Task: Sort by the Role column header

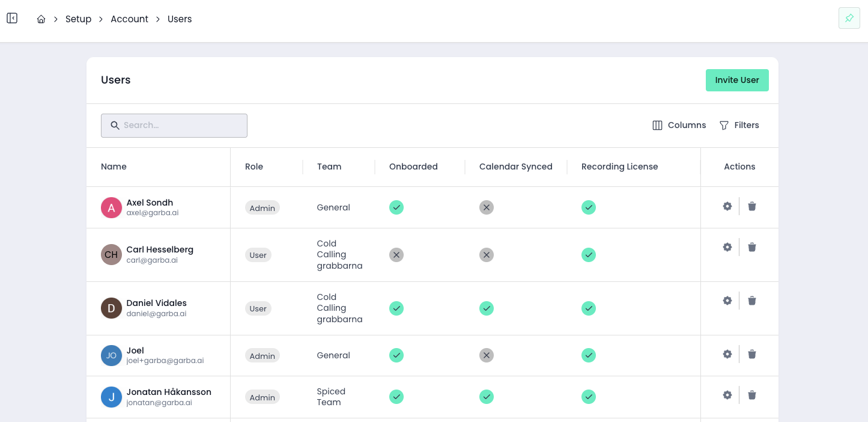Action: pos(254,167)
